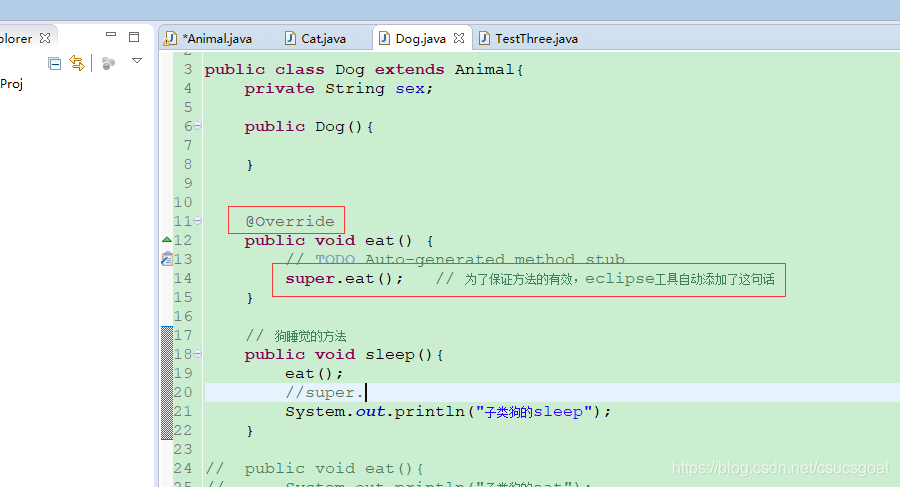Click the focus on active task icon

click(108, 63)
